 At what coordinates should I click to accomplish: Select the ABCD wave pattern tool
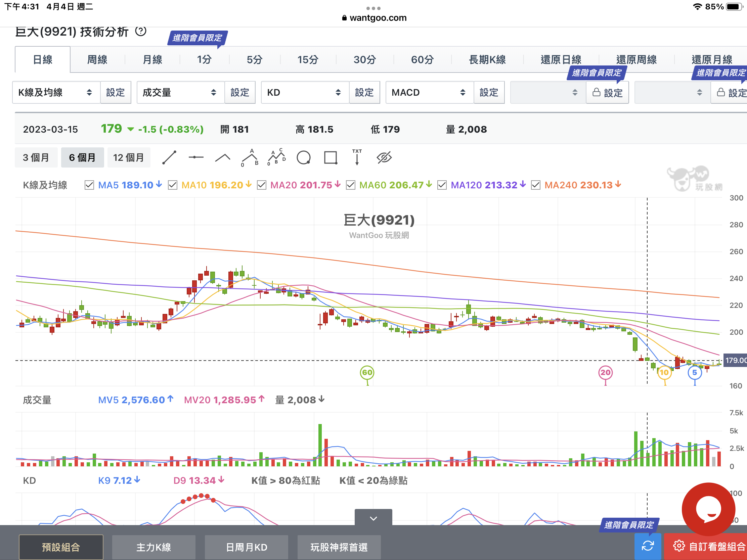tap(276, 158)
